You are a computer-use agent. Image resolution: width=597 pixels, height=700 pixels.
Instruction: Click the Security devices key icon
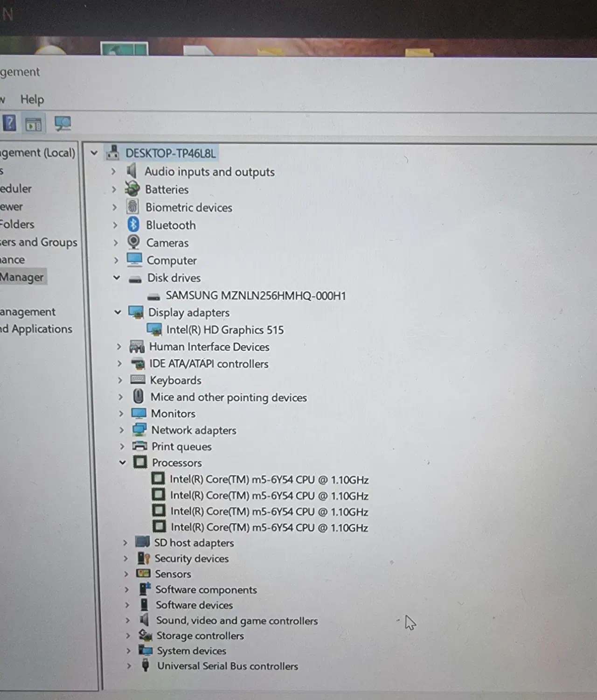click(x=143, y=558)
